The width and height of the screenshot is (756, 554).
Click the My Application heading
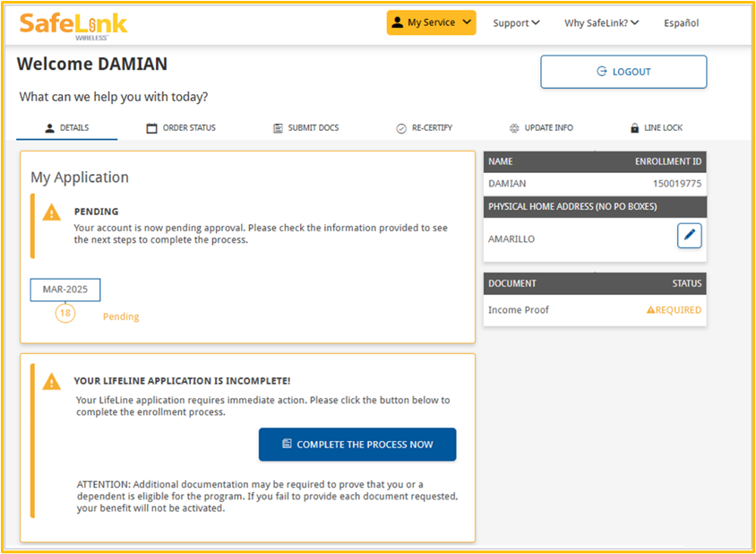pyautogui.click(x=80, y=177)
